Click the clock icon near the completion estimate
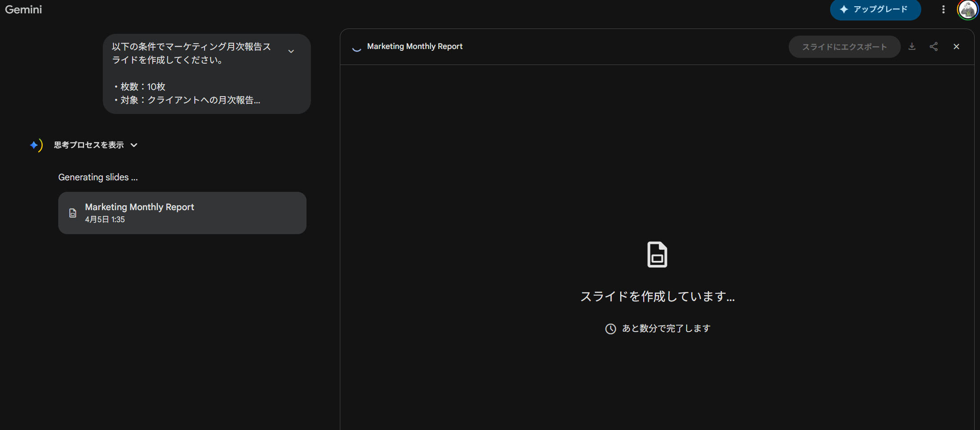The image size is (980, 430). (x=610, y=329)
